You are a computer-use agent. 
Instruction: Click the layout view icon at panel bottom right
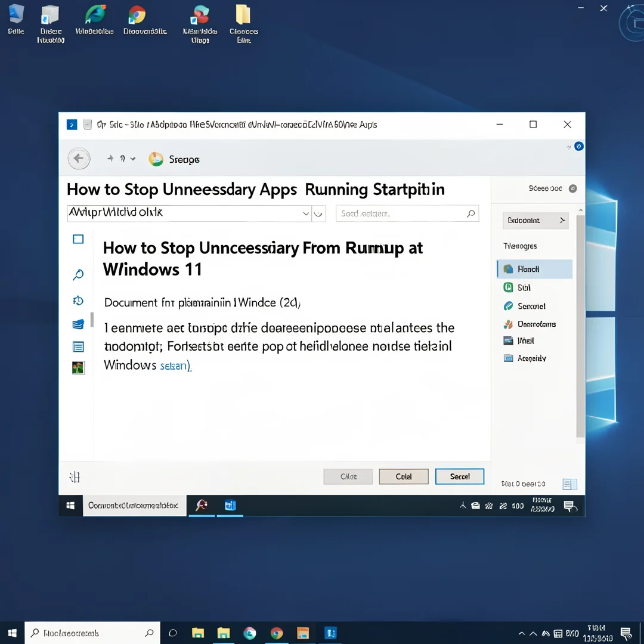(x=569, y=484)
